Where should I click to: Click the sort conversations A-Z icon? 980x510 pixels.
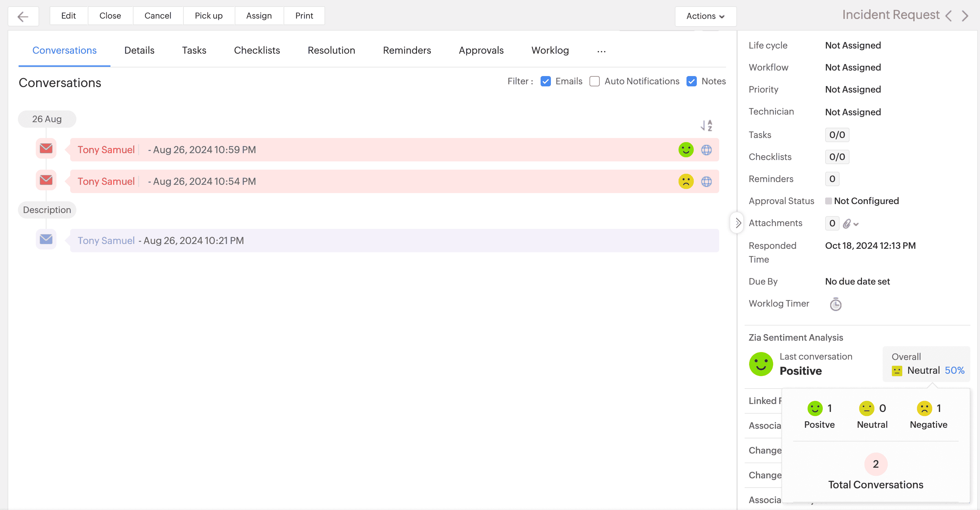[706, 125]
